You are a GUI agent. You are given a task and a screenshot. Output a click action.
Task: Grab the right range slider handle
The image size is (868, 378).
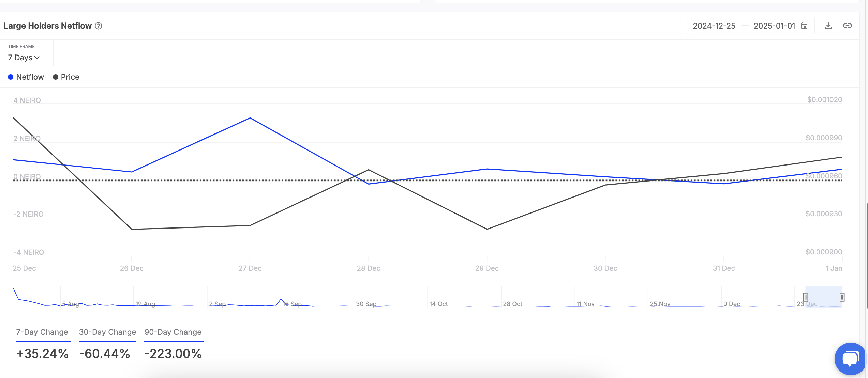842,297
